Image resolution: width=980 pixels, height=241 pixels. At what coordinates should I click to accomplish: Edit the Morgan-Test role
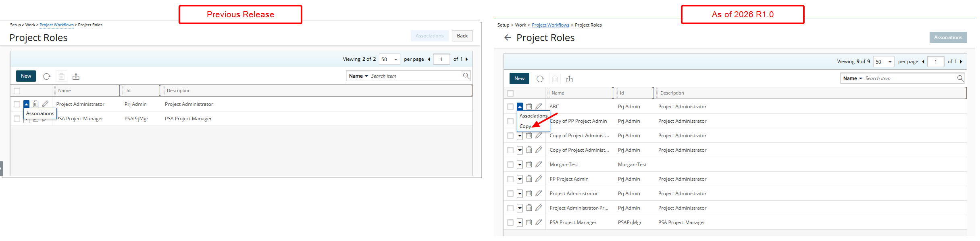tap(539, 164)
